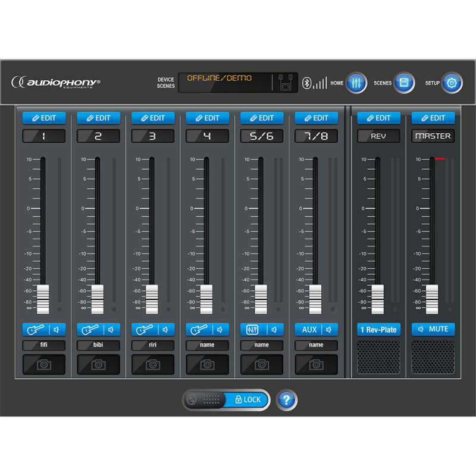
Task: Click EDIT on channel 7/8
Action: point(317,118)
